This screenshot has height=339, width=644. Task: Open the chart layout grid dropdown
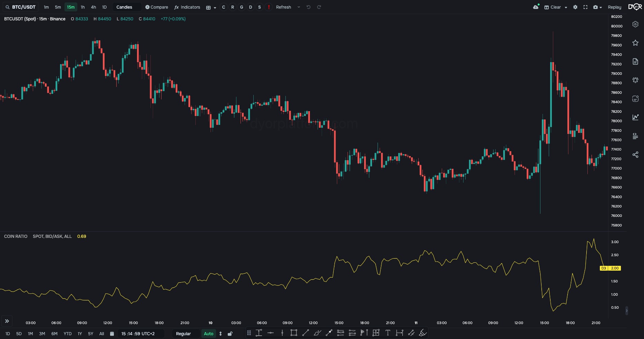[211, 8]
